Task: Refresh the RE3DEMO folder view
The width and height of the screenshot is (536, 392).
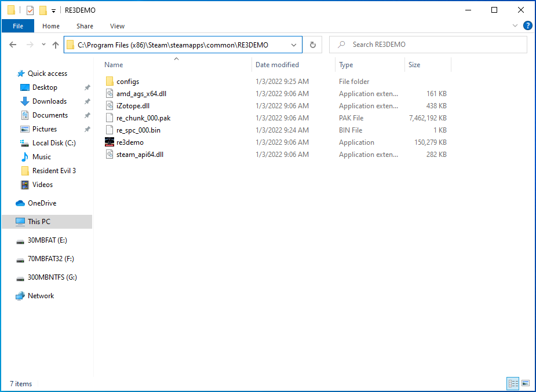Action: pos(312,45)
